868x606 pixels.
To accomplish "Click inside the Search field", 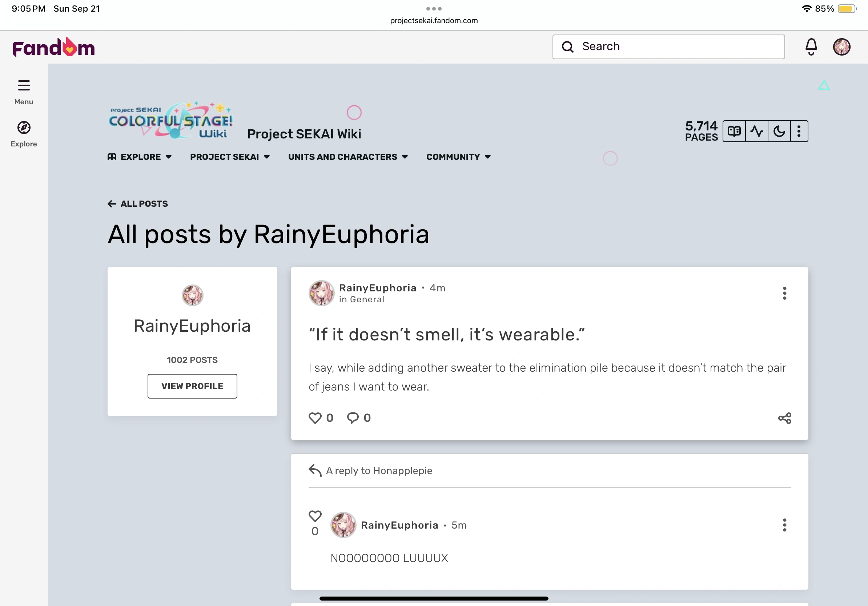I will click(668, 47).
